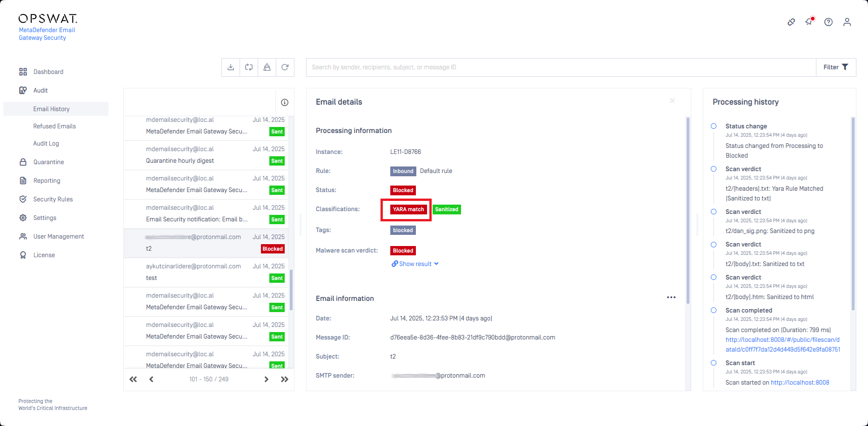Click the Default rule text

436,171
